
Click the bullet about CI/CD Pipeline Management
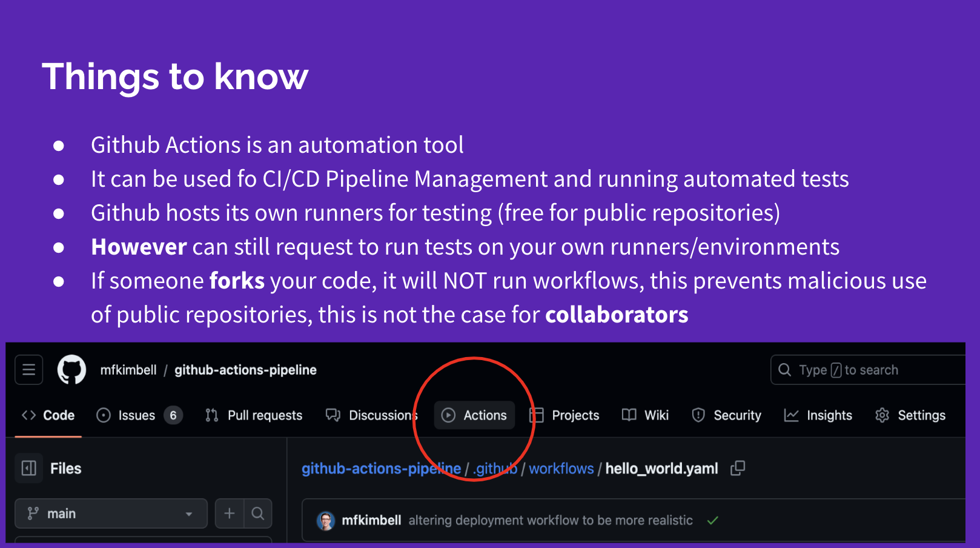[x=470, y=179]
